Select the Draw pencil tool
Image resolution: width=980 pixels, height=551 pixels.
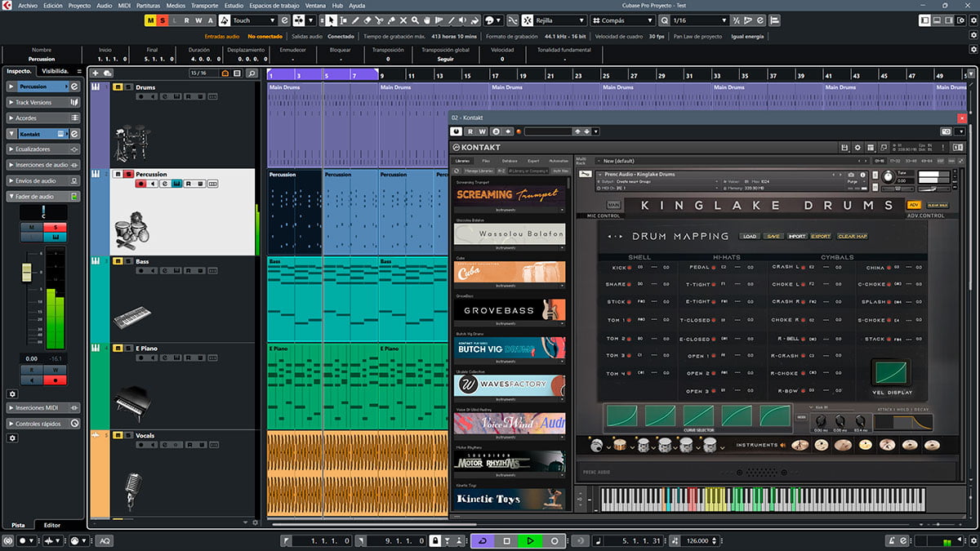[x=355, y=20]
